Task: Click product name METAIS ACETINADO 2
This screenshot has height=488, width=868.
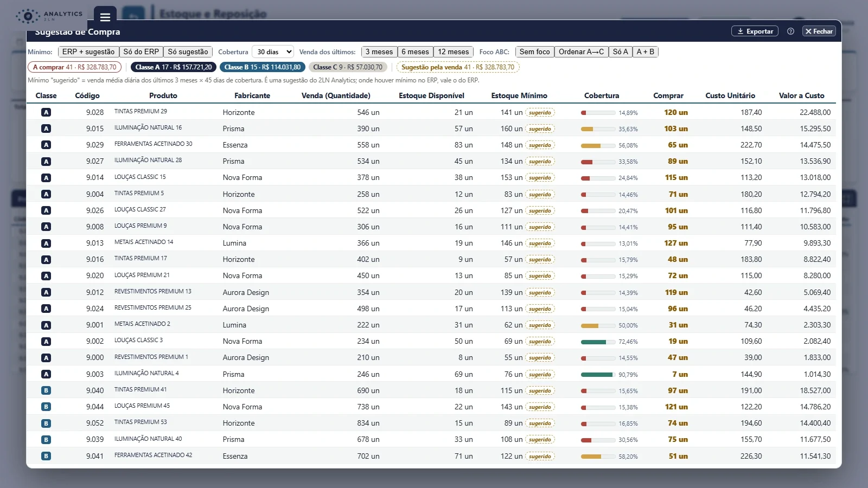Action: pos(142,324)
